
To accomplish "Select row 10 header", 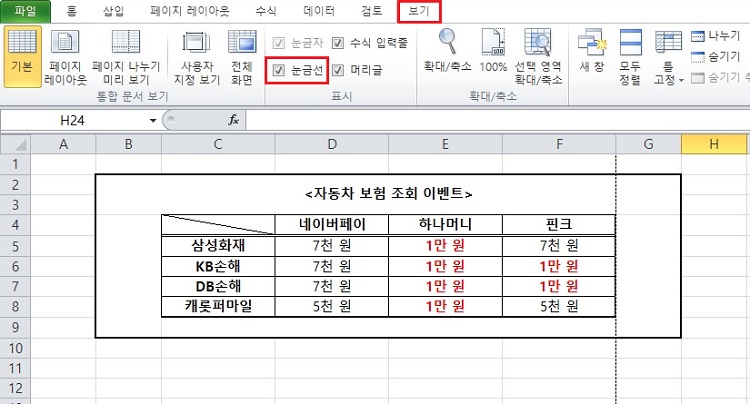I will click(15, 348).
